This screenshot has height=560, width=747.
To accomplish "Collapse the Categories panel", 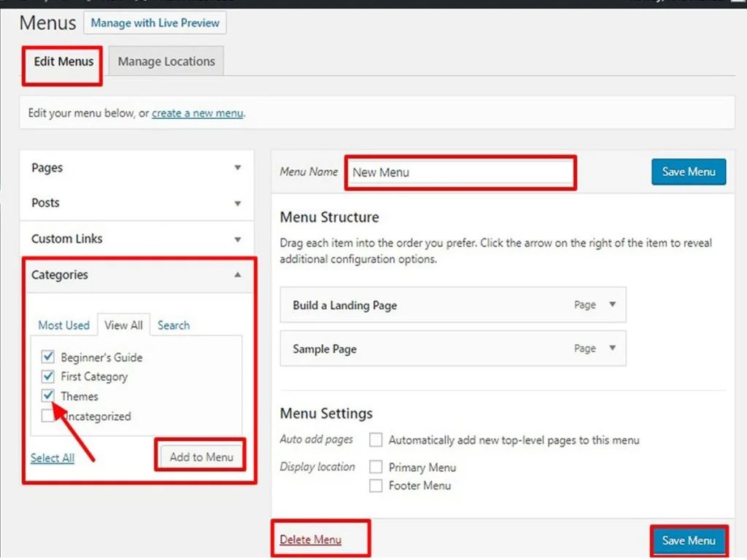I will coord(236,276).
